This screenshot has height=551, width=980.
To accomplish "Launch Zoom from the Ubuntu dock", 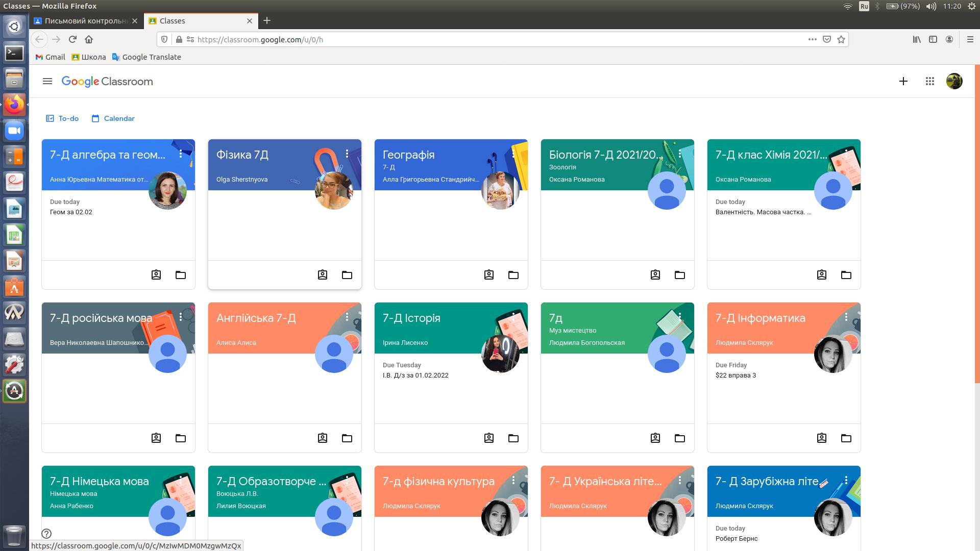I will click(14, 131).
